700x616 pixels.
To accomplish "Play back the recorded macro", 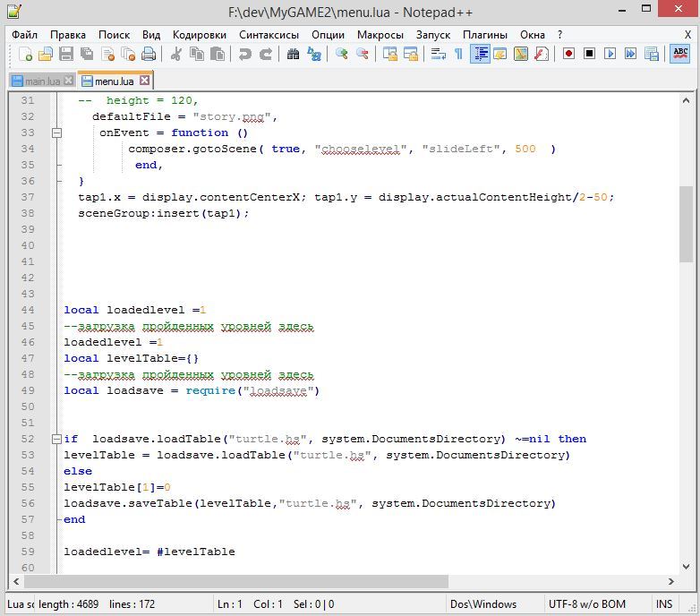I will coord(610,54).
